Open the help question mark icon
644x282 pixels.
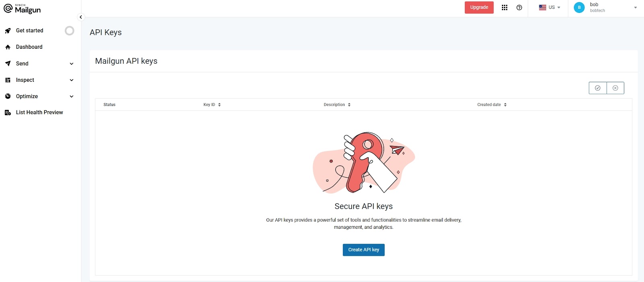click(519, 8)
